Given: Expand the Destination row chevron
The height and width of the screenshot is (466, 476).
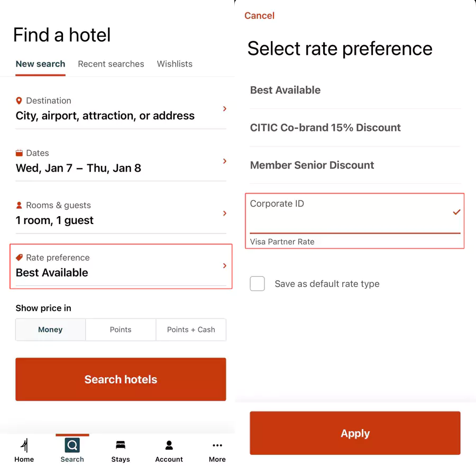Looking at the screenshot, I should pos(225,109).
